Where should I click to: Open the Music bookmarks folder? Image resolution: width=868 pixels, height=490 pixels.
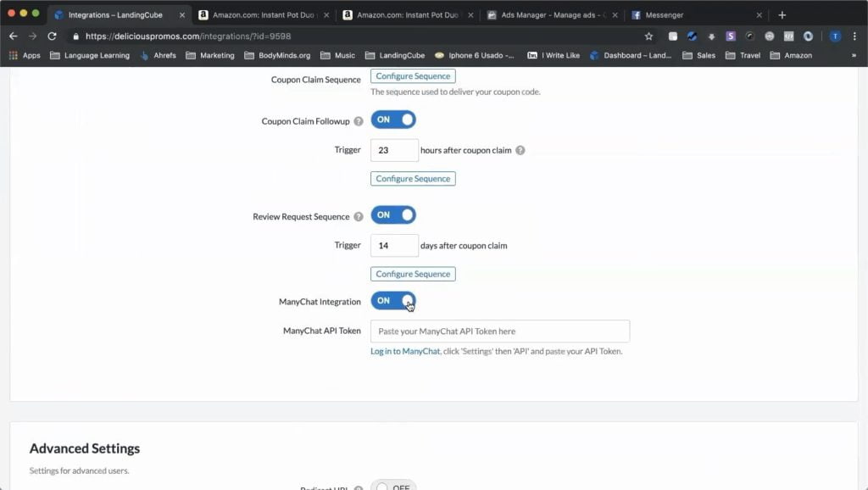coord(337,55)
